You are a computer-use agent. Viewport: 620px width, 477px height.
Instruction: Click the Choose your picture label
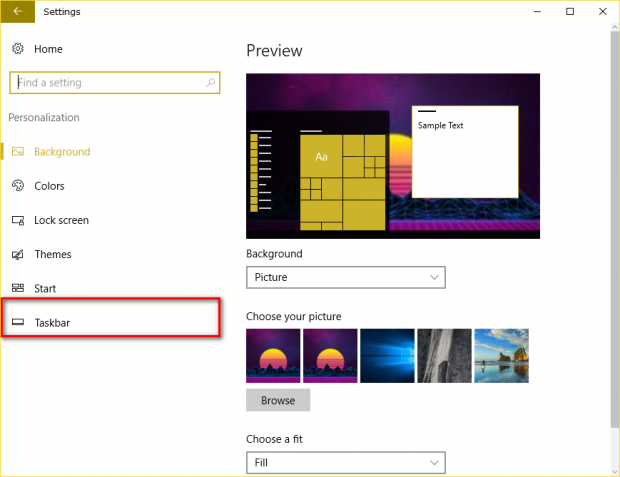coord(293,316)
